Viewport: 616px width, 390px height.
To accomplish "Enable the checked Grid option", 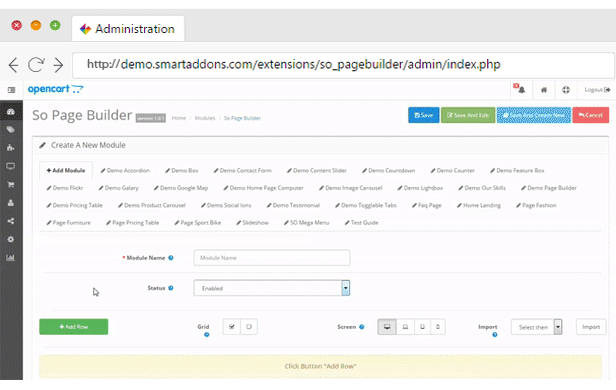I will click(x=232, y=327).
